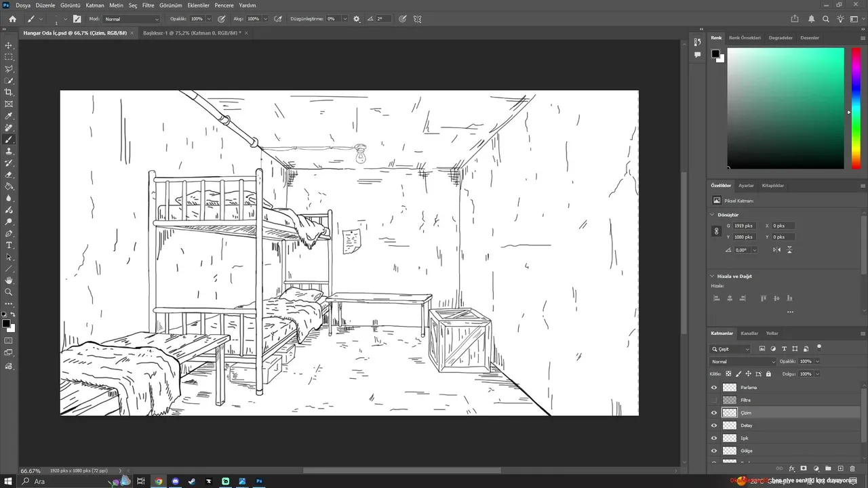Go to the Home screen icon

pos(12,19)
